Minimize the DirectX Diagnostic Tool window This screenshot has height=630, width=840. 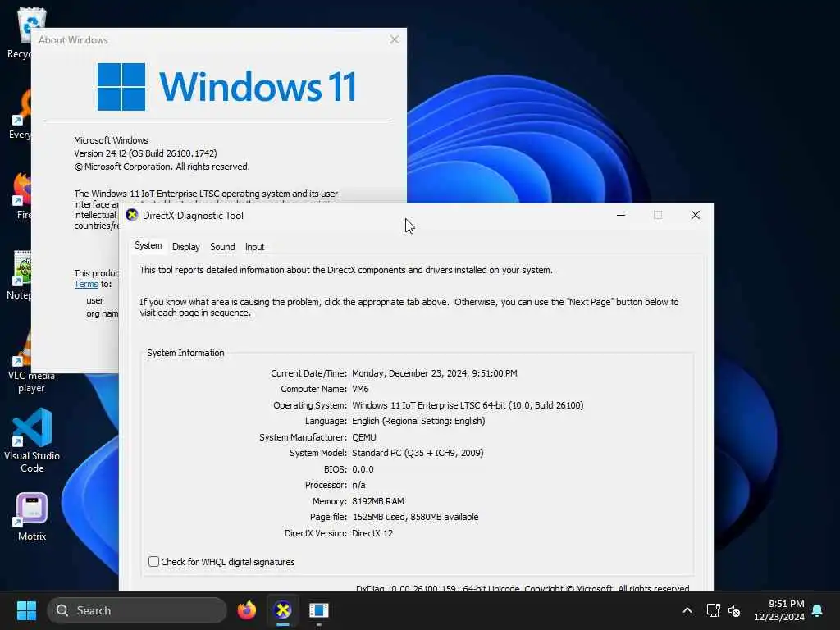[x=621, y=216]
